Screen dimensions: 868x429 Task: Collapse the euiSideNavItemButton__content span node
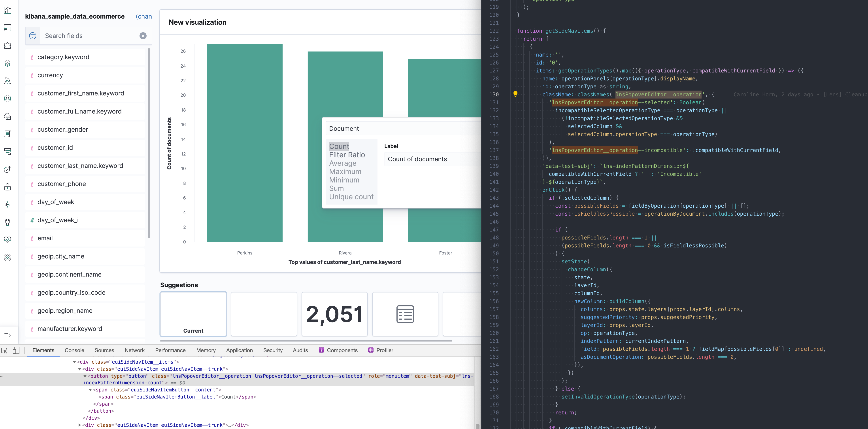tap(90, 390)
